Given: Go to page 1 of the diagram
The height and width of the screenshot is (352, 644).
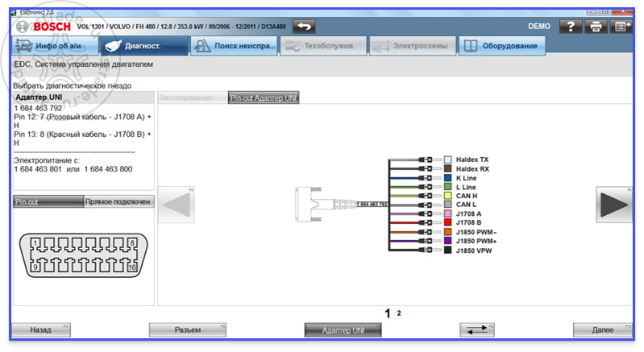Looking at the screenshot, I should [x=388, y=314].
